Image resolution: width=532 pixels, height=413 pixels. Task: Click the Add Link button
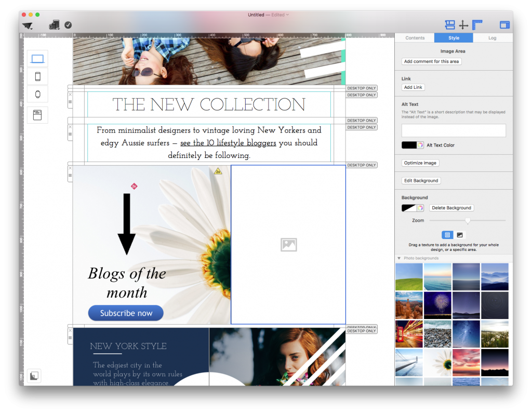tap(413, 87)
